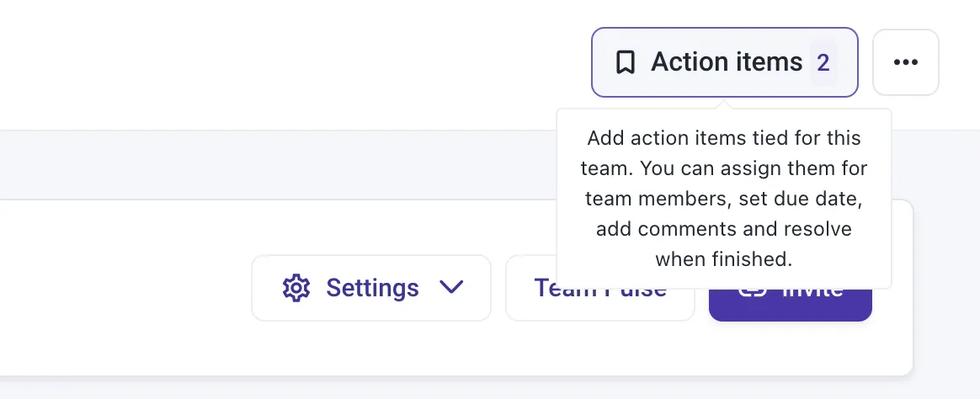Screen dimensions: 980x399
Task: Click the Action items count badge
Action: (x=823, y=62)
